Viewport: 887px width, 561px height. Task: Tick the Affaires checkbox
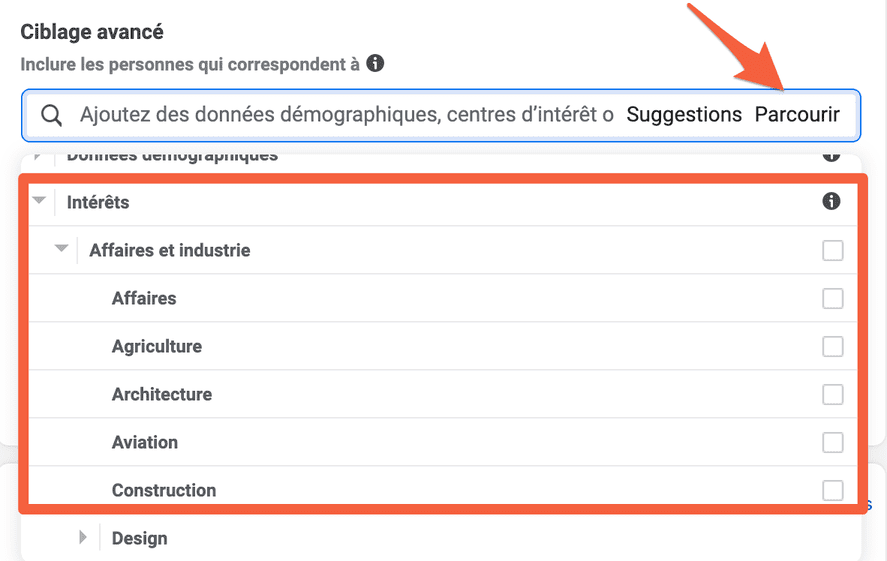click(833, 299)
